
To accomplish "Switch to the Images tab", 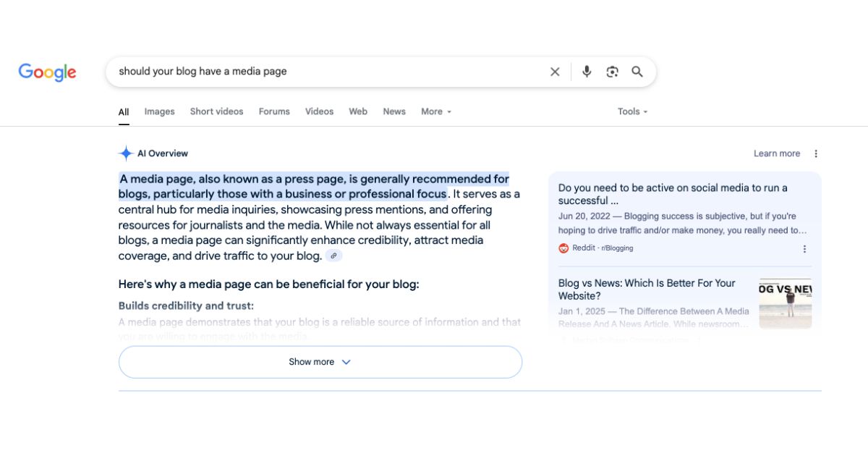I will (x=159, y=111).
